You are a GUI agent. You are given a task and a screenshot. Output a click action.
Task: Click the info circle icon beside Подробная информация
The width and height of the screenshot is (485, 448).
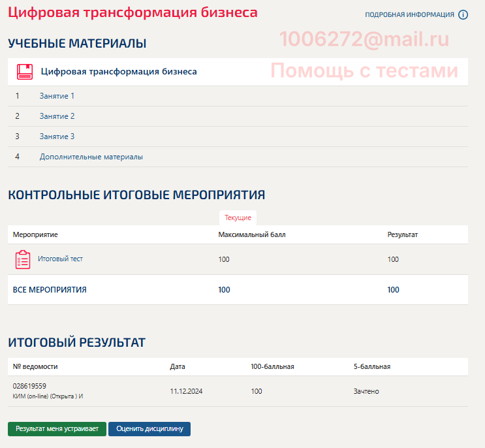pos(463,14)
